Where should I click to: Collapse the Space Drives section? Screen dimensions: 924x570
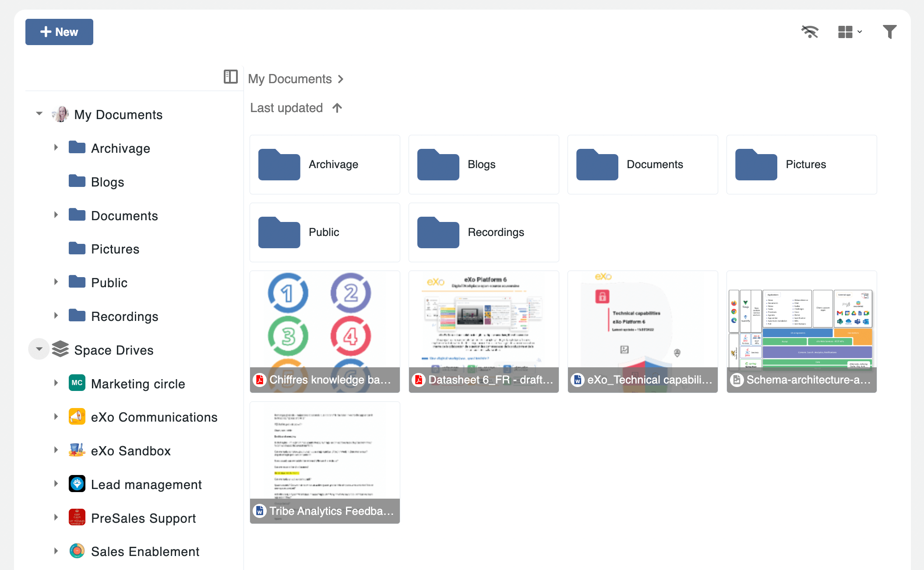(39, 349)
